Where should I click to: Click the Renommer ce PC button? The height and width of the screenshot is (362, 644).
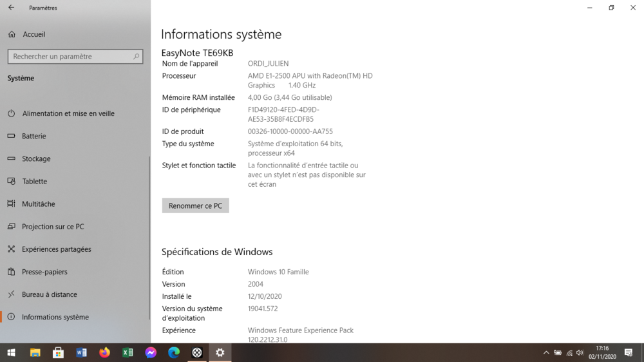pyautogui.click(x=196, y=205)
